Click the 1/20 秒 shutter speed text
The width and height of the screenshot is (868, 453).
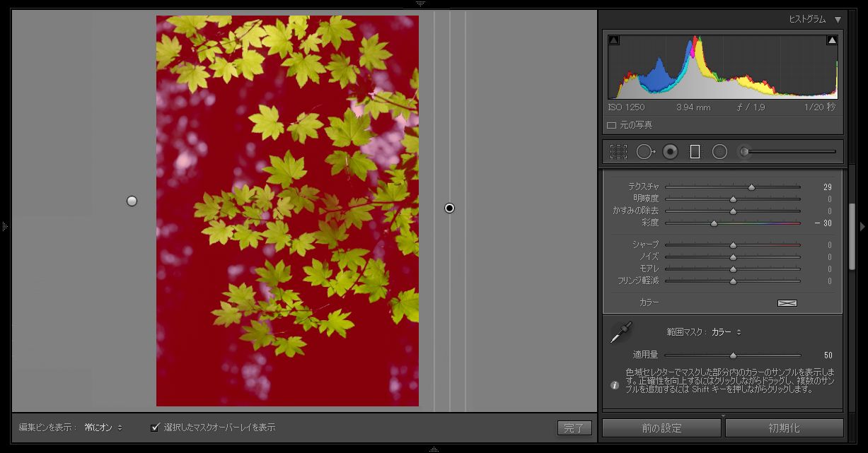819,107
